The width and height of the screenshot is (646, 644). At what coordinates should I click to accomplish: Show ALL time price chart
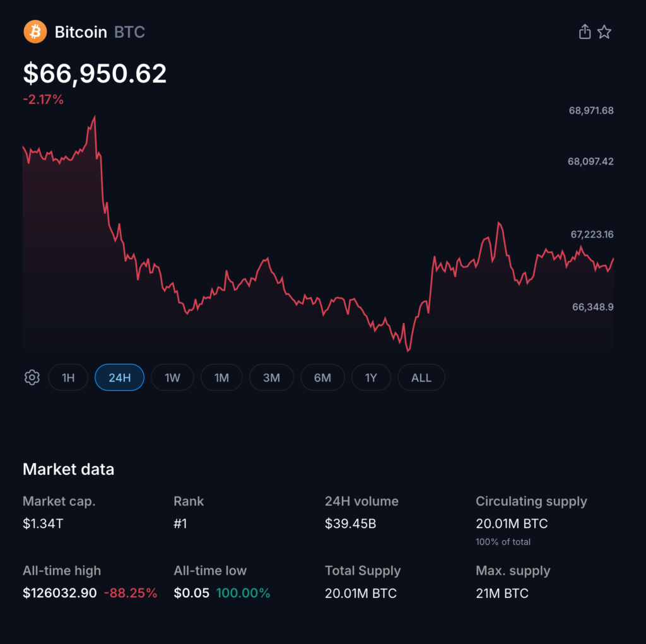click(x=421, y=378)
